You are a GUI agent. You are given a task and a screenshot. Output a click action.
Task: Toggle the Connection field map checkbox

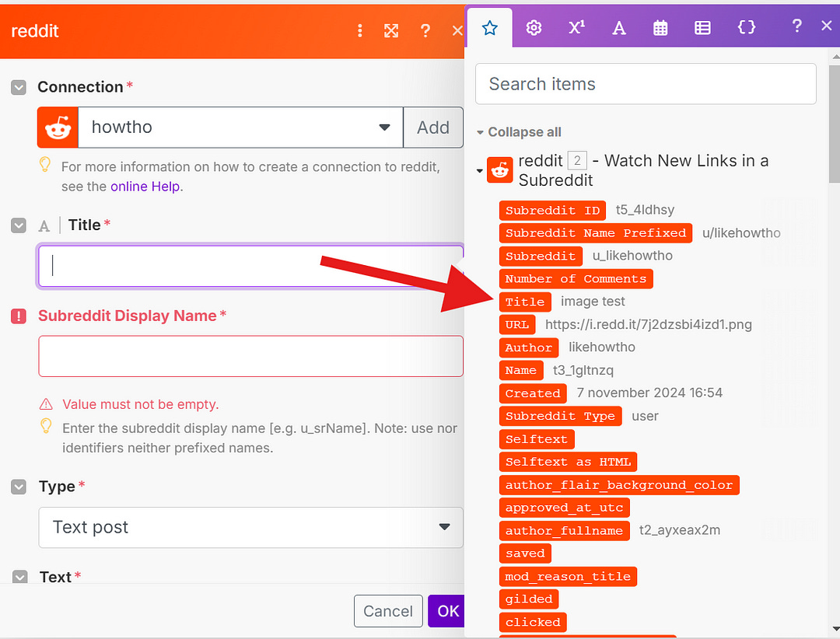pyautogui.click(x=19, y=87)
